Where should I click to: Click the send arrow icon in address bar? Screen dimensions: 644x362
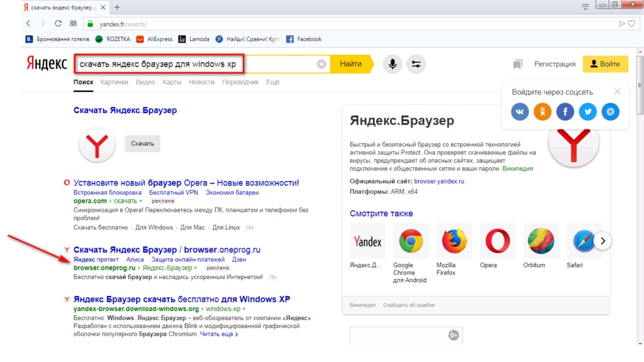coord(622,24)
